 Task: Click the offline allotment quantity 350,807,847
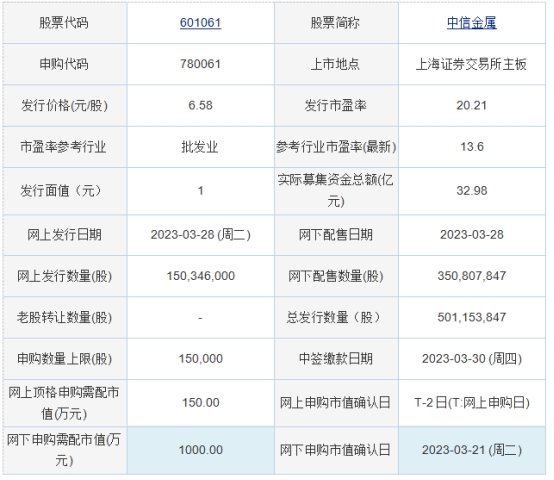tap(472, 276)
